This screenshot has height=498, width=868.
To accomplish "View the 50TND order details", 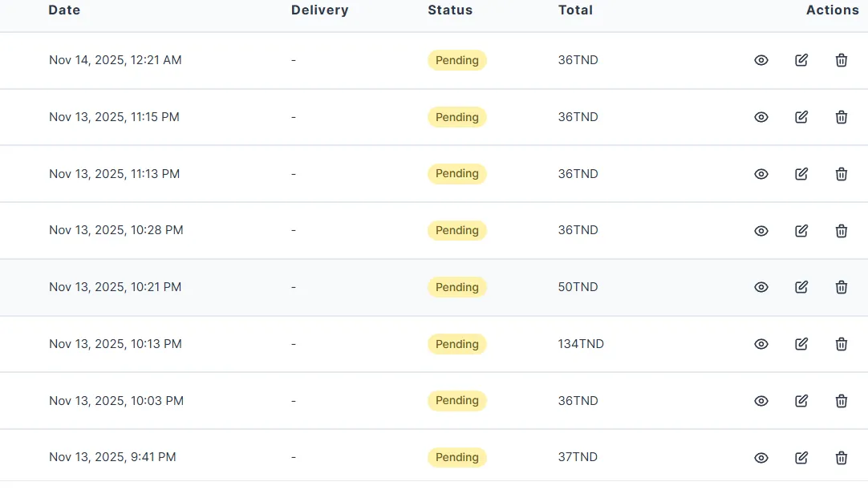I will coord(761,287).
